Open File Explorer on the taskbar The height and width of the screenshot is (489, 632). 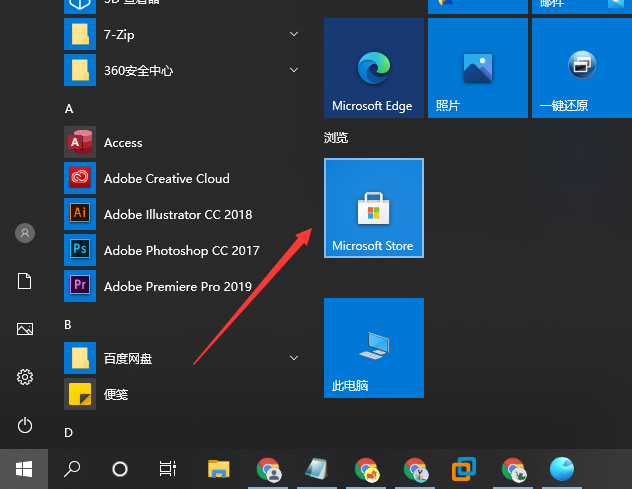point(219,468)
